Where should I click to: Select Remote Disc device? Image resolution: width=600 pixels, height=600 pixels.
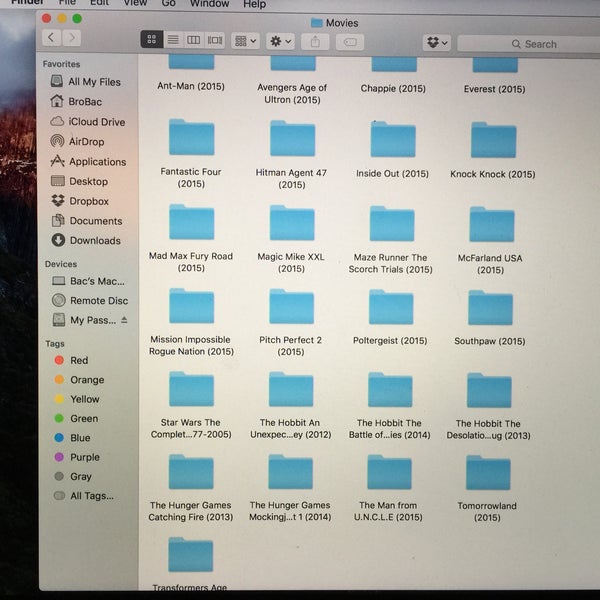[x=90, y=300]
